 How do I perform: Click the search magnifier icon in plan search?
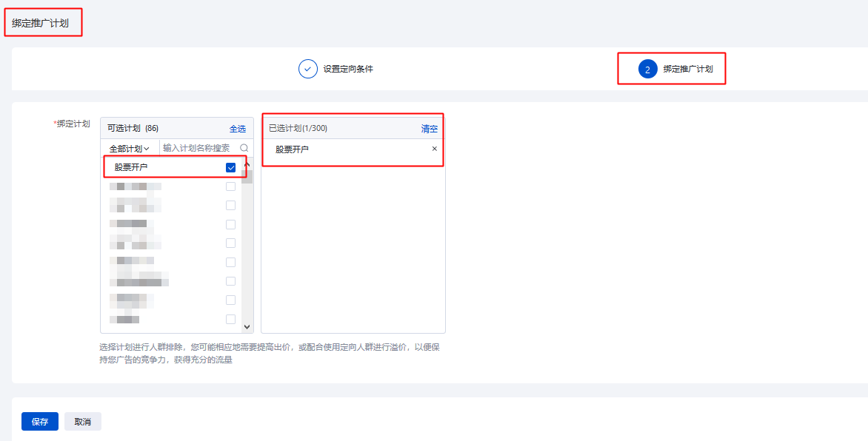click(x=244, y=148)
